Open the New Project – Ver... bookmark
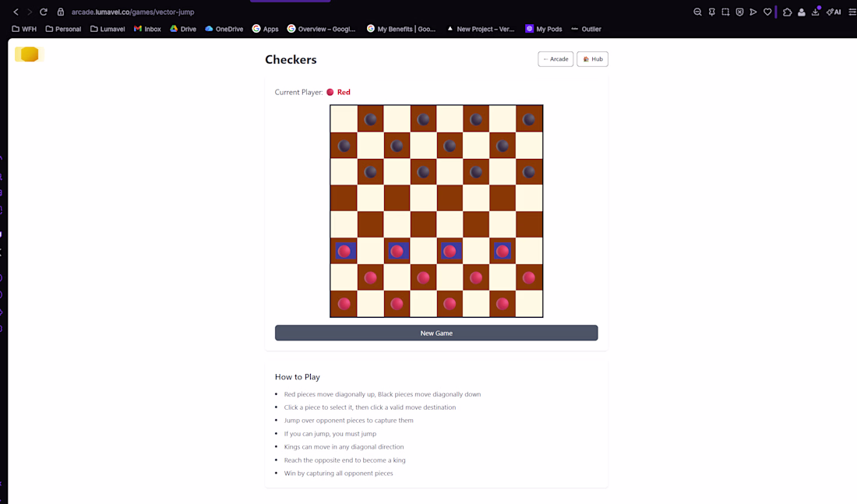Viewport: 857px width, 504px height. tap(481, 29)
